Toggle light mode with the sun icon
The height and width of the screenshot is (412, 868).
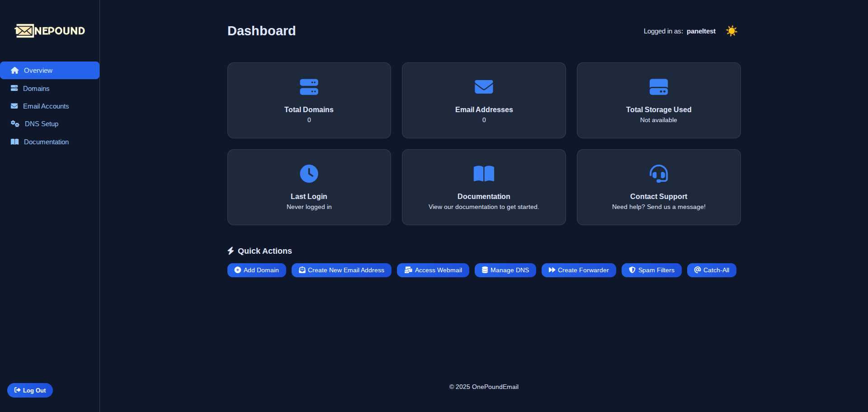pyautogui.click(x=731, y=31)
